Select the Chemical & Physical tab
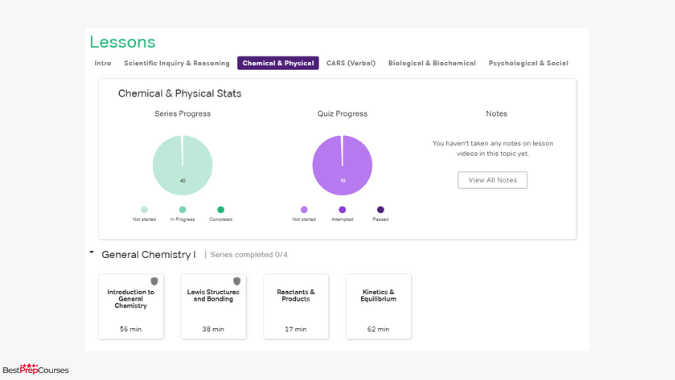This screenshot has width=675, height=380. pos(278,63)
